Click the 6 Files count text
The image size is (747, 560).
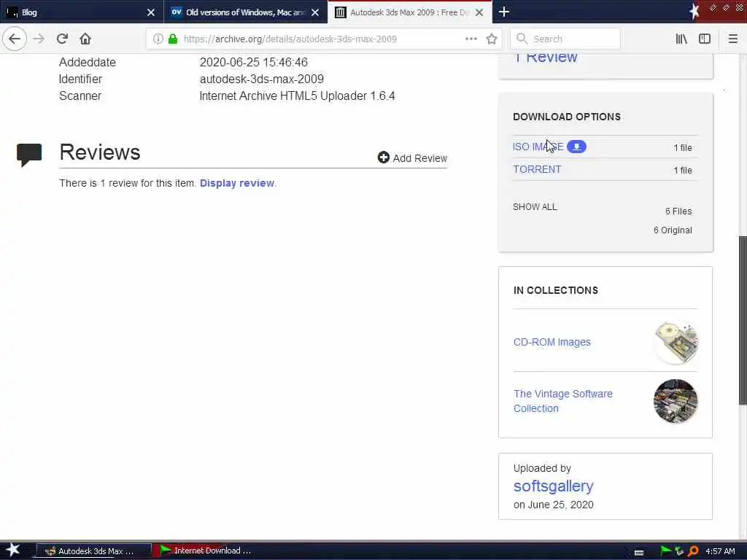pyautogui.click(x=678, y=211)
